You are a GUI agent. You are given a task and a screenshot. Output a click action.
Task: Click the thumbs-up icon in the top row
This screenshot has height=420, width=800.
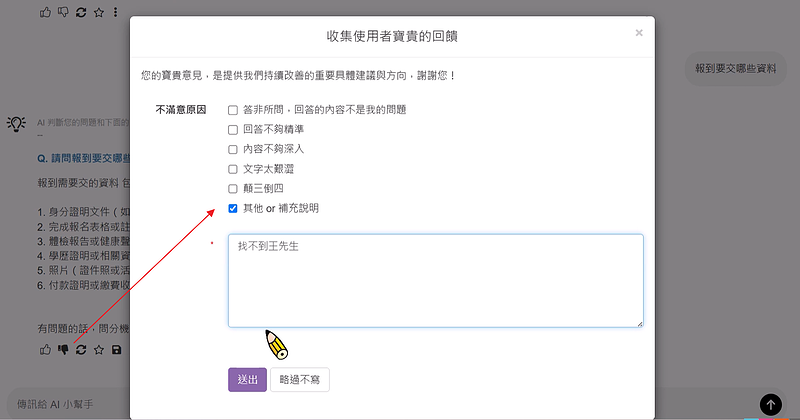coord(45,12)
